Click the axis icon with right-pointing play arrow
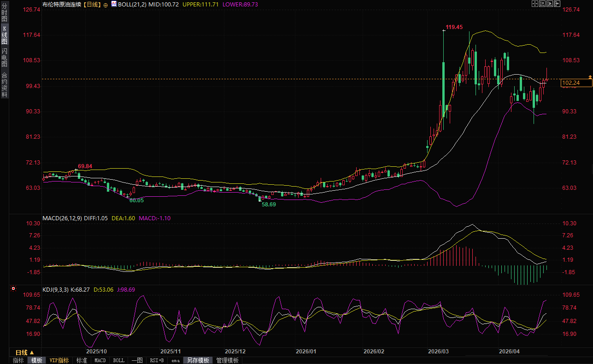Screen dimensions: 593x364 pyautogui.click(x=550, y=4)
